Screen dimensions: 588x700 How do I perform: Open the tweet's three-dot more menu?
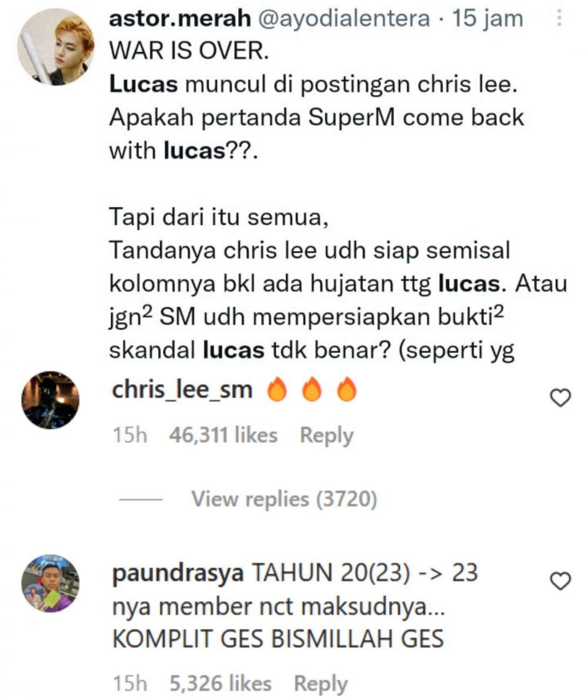[559, 19]
